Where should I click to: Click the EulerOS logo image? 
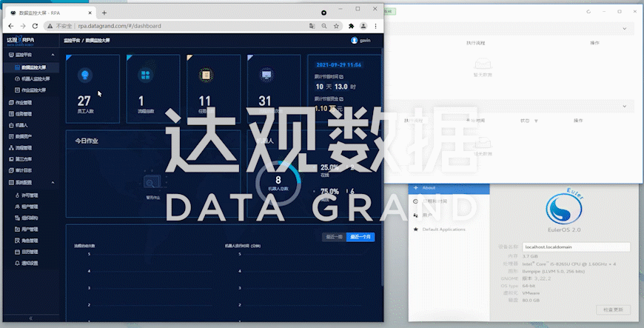[x=564, y=207]
